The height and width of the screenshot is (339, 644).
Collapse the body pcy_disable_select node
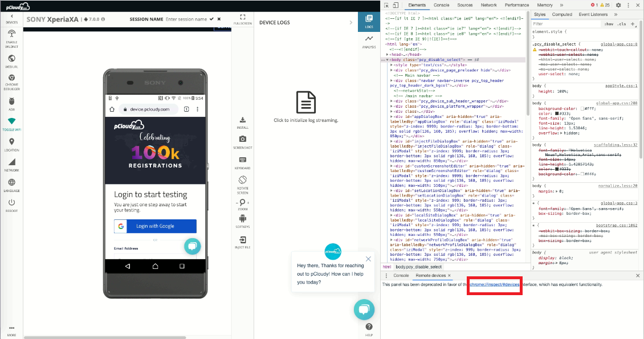[387, 60]
